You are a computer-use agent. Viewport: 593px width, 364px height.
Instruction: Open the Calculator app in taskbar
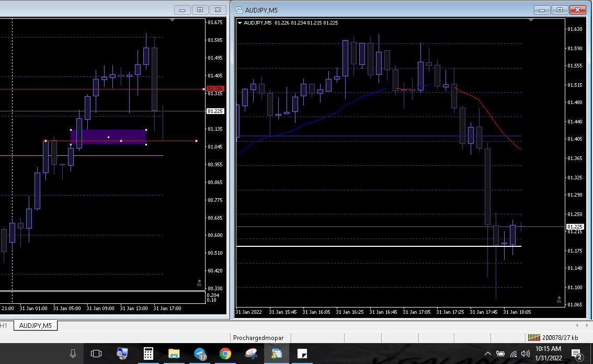[148, 354]
